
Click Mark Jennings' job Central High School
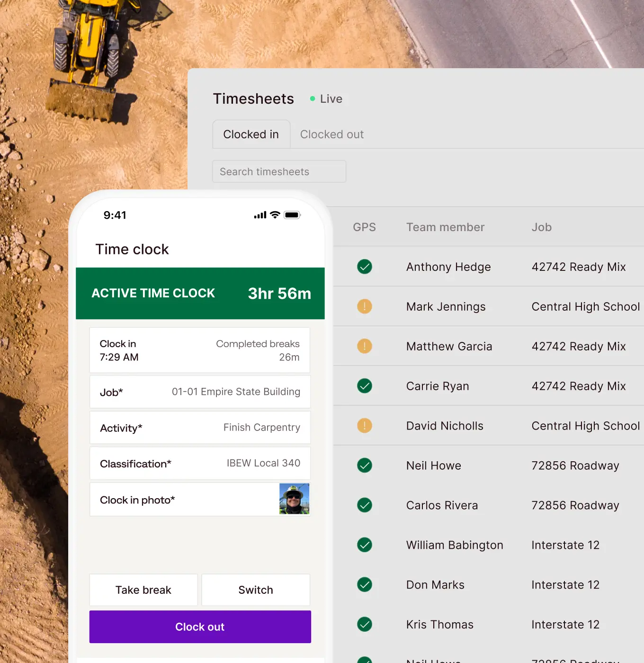(586, 307)
